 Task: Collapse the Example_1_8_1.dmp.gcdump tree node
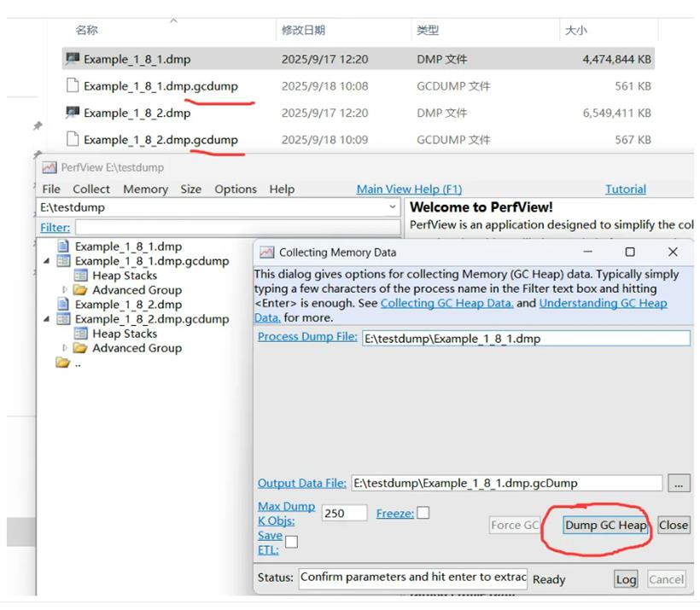point(46,261)
